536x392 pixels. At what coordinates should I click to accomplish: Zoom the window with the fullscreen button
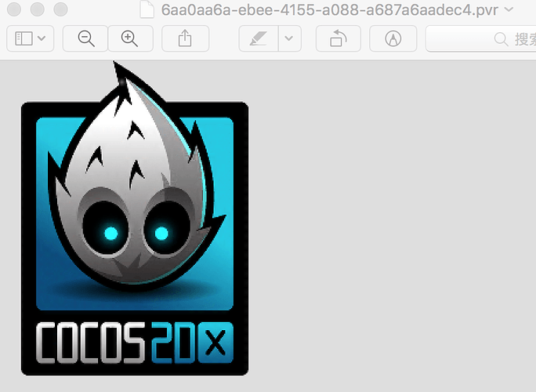tap(60, 9)
